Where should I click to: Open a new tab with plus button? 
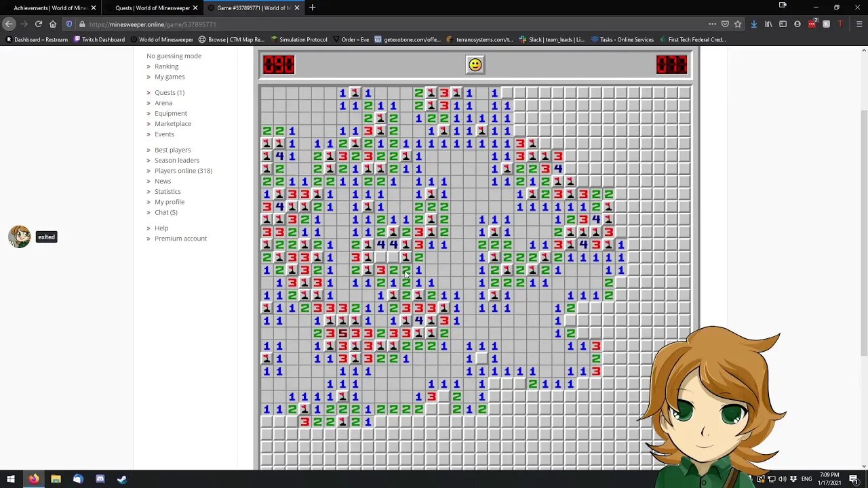pyautogui.click(x=312, y=7)
